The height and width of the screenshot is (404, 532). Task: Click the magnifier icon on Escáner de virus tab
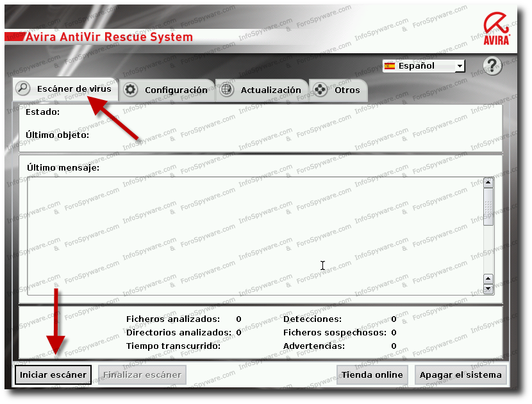tap(23, 88)
